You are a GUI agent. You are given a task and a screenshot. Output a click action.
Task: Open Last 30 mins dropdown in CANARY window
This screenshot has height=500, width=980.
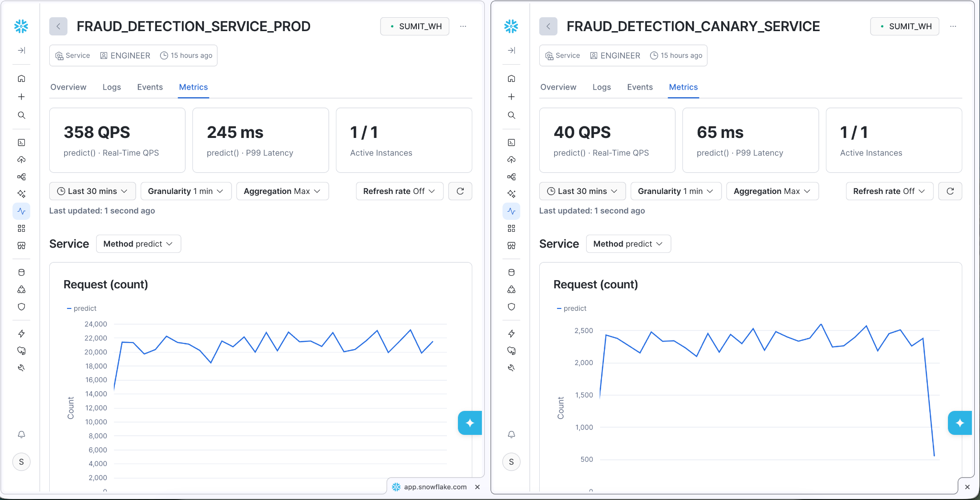(582, 191)
